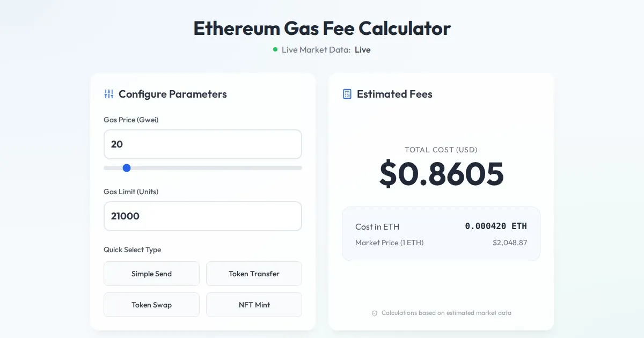644x338 pixels.
Task: Click the 0.000420 ETH cost value
Action: pos(496,226)
